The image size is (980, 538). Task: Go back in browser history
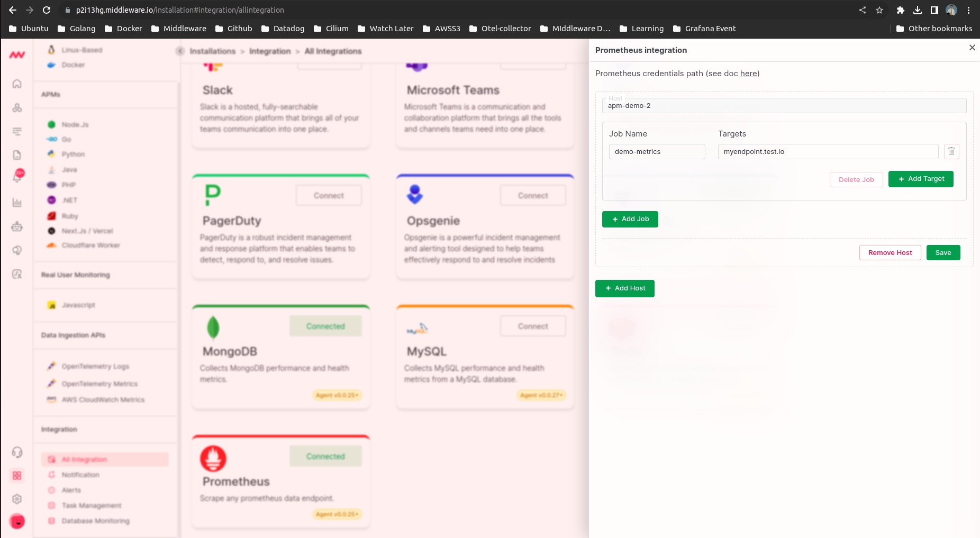click(x=13, y=10)
